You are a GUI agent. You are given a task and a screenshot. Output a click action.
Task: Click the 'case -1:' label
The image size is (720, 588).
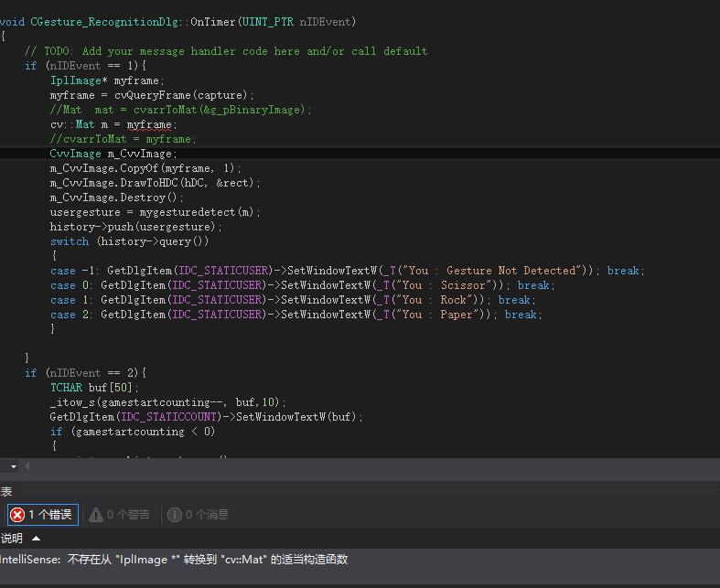coord(74,271)
